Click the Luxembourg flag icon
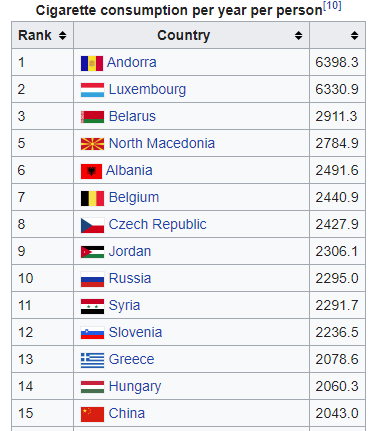Image resolution: width=375 pixels, height=431 pixels. tap(92, 90)
